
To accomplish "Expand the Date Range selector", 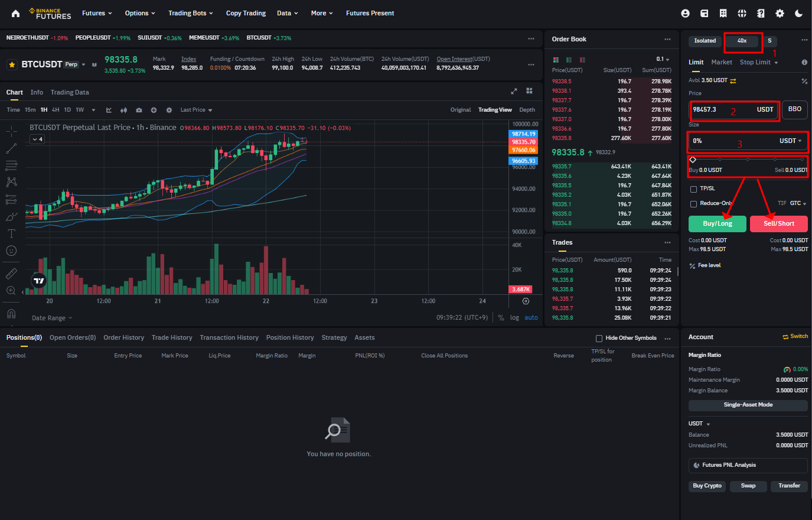I will click(x=52, y=318).
